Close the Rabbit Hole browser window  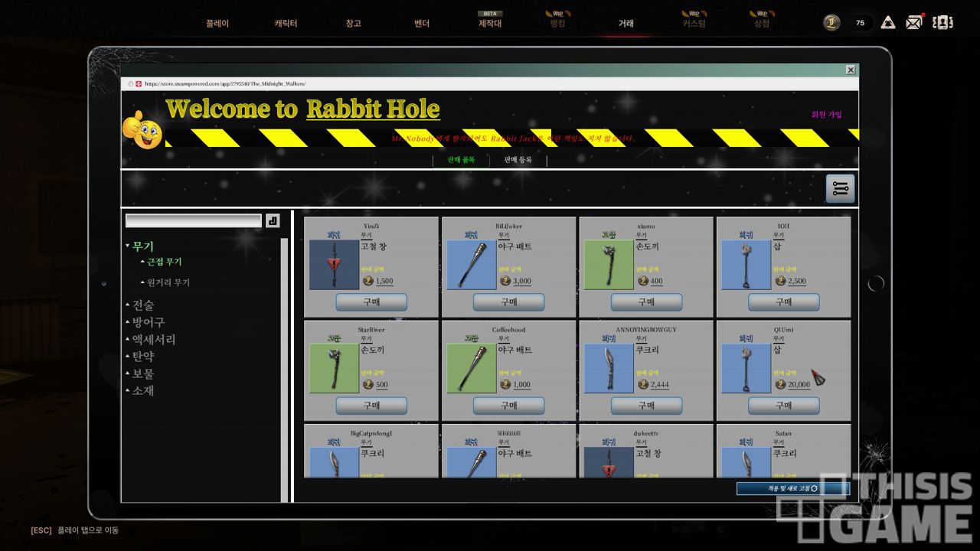click(x=850, y=70)
